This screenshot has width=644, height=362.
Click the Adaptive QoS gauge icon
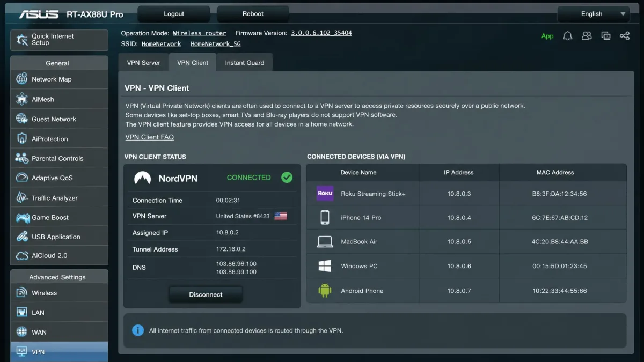[x=22, y=178]
